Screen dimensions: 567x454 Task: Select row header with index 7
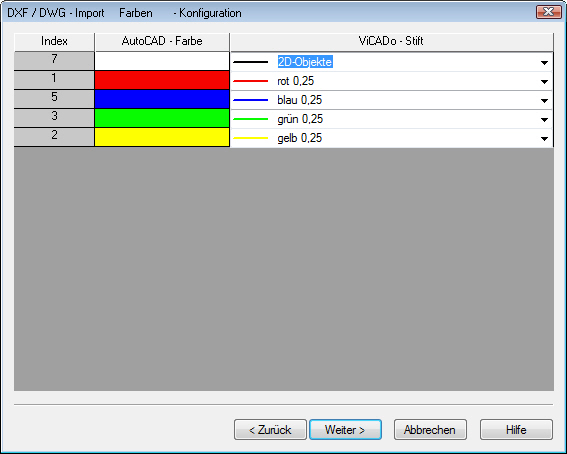[x=54, y=60]
